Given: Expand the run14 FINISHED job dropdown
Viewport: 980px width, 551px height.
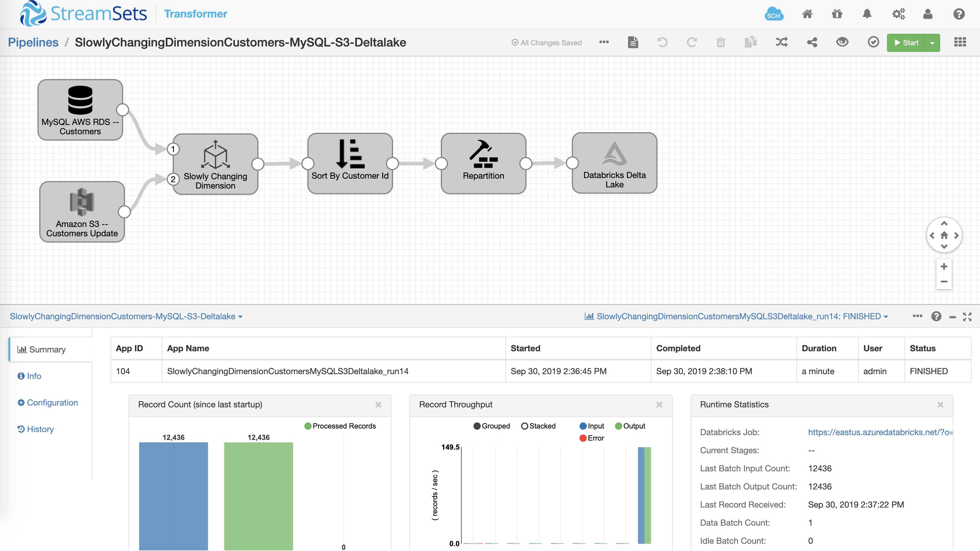Looking at the screenshot, I should (x=736, y=316).
